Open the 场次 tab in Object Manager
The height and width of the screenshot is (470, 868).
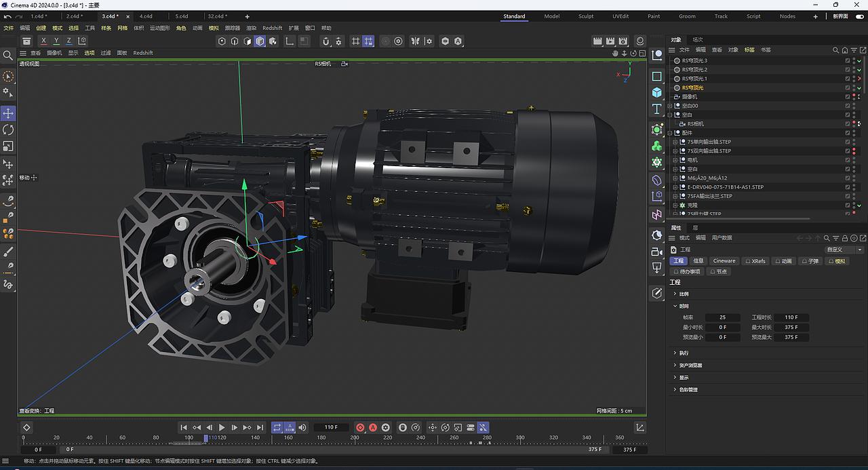[x=698, y=39]
